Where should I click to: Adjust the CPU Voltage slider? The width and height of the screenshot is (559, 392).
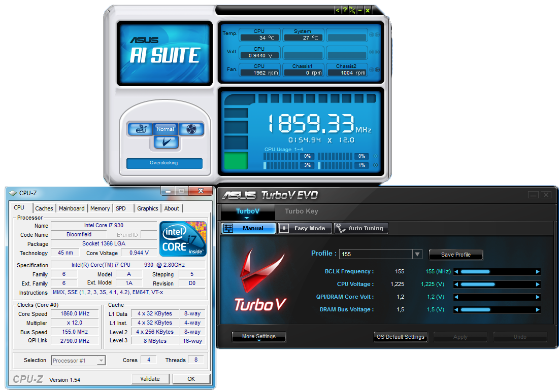(x=497, y=284)
